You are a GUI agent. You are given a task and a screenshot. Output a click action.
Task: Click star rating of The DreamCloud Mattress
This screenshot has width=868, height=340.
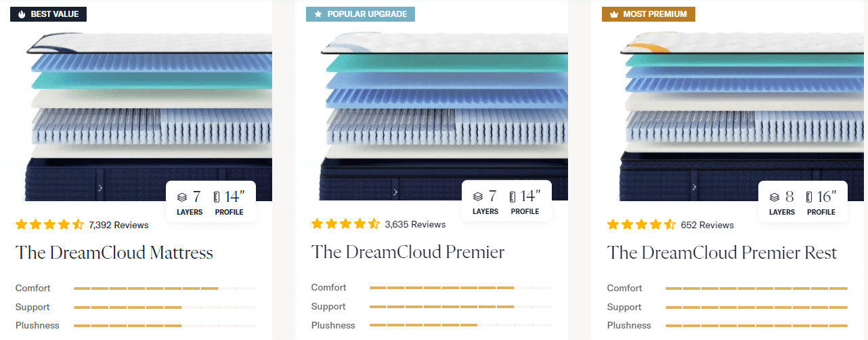[x=49, y=225]
